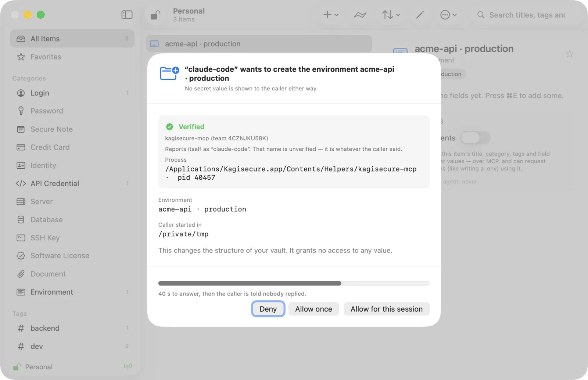Click the broadcast signal icon beside Personal
The width and height of the screenshot is (588, 380).
128,366
